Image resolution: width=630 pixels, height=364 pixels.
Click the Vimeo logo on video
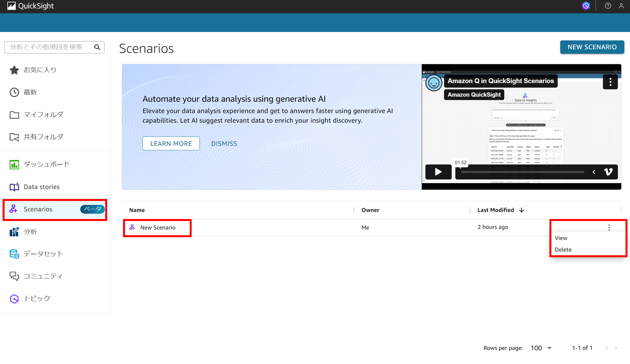(608, 172)
